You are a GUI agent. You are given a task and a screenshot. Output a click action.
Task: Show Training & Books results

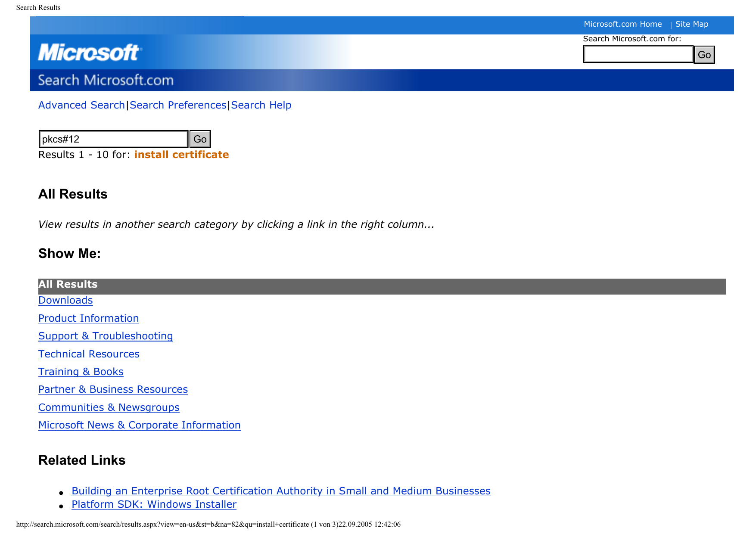[81, 372]
